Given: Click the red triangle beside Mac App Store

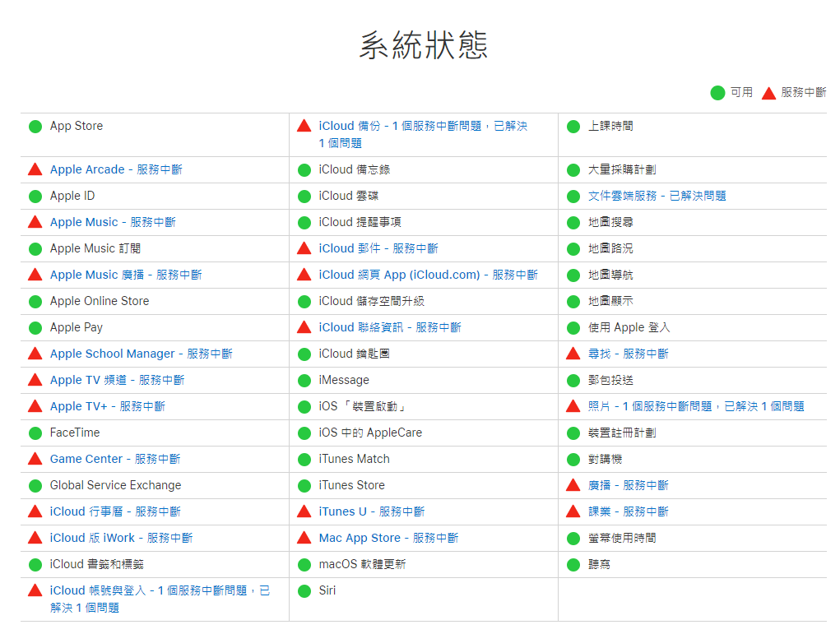Looking at the screenshot, I should 304,538.
